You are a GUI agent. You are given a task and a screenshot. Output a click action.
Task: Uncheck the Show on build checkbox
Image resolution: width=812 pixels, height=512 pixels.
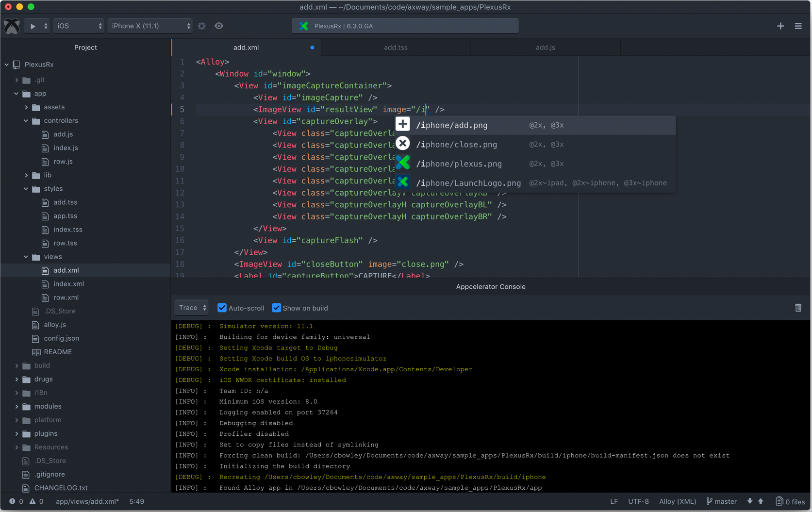(x=276, y=308)
